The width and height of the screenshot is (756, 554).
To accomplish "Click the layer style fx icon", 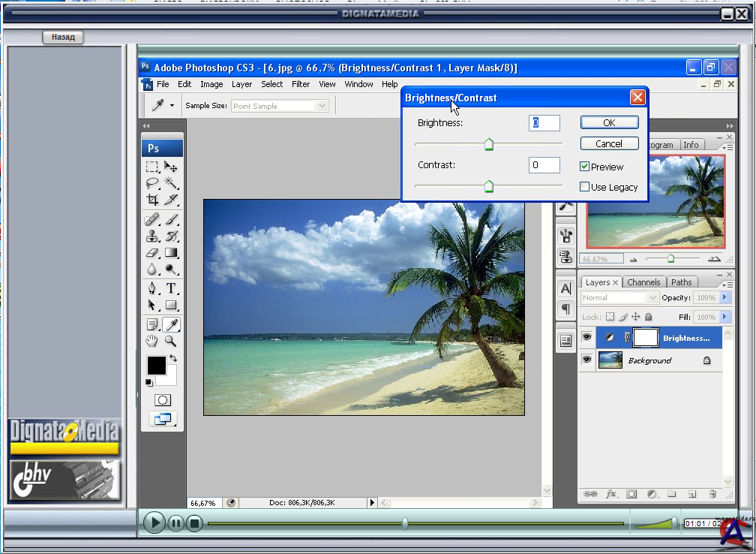I will (611, 494).
